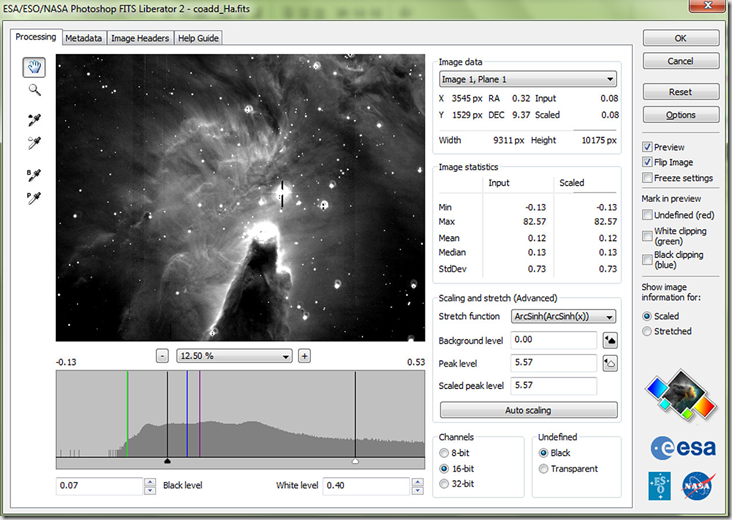Image resolution: width=732 pixels, height=520 pixels.
Task: Open the Image 1, Plane 1 dropdown
Action: [x=528, y=79]
